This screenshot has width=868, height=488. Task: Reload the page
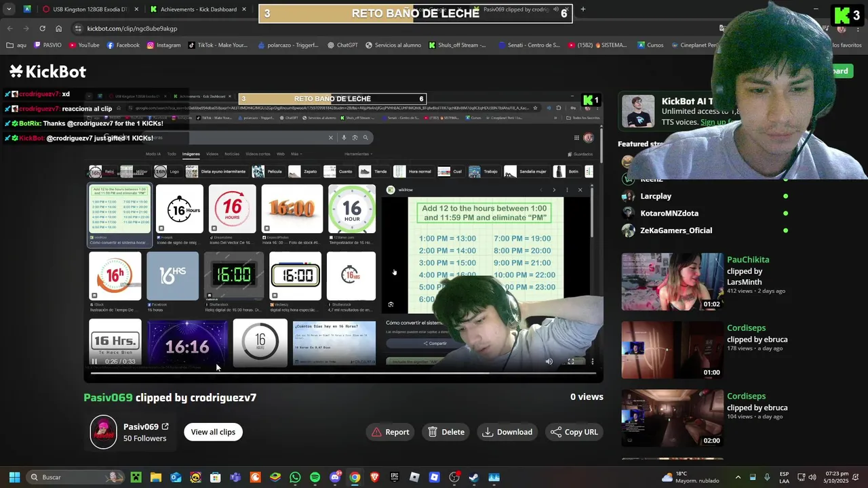coord(42,28)
